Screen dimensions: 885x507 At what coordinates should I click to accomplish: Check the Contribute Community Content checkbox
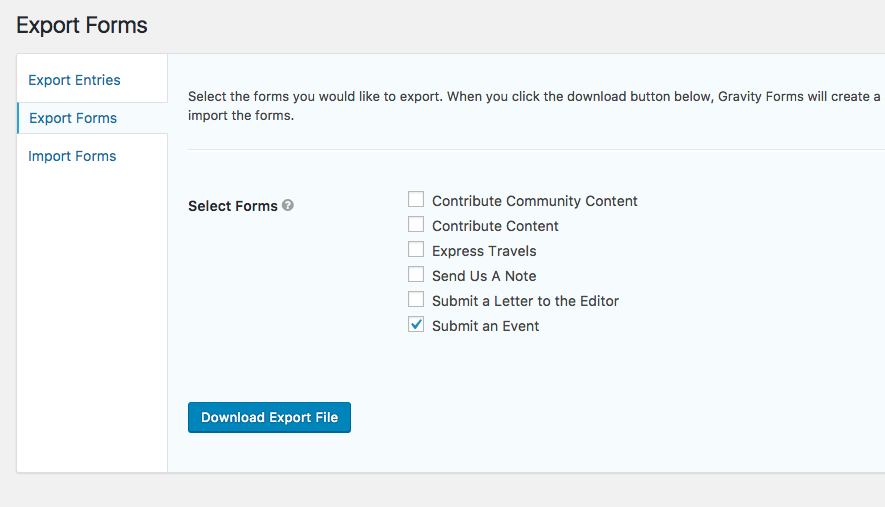coord(416,200)
